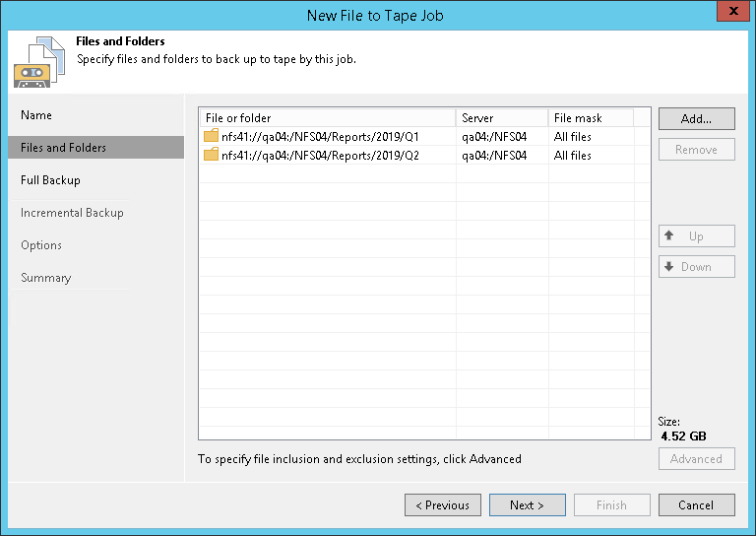Cancel the tape job wizard

pos(696,505)
